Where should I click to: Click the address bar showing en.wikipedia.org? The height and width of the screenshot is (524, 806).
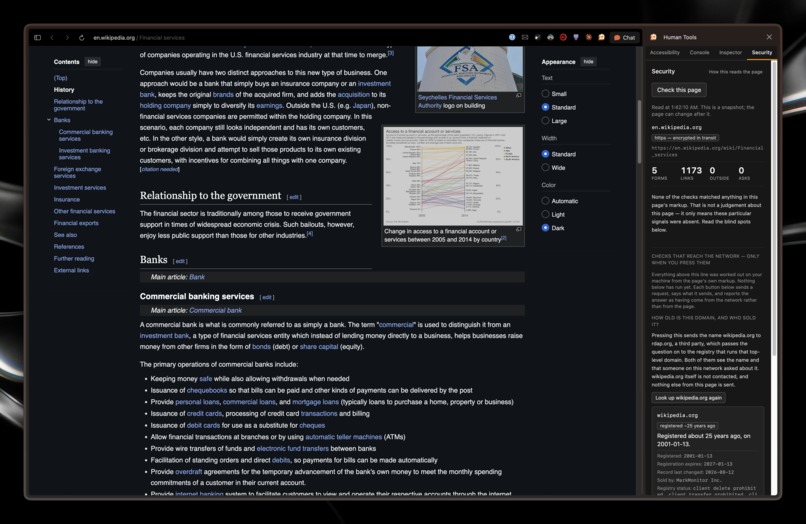[139, 38]
